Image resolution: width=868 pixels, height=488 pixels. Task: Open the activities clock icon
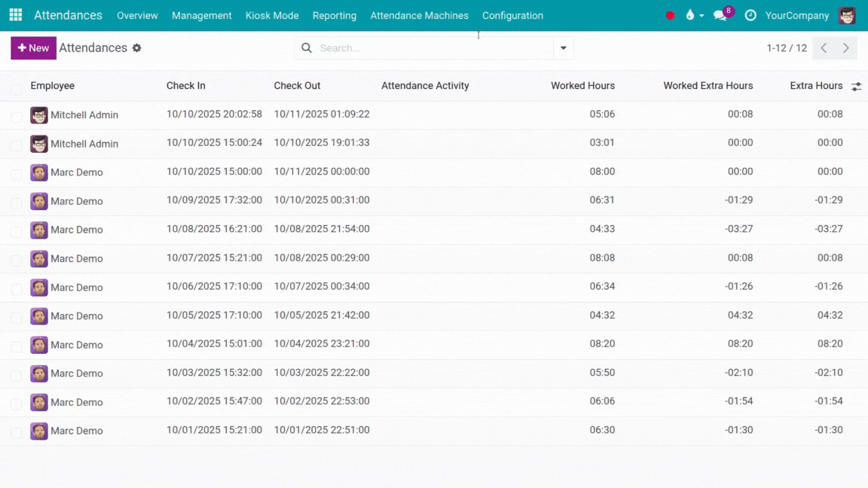tap(750, 15)
